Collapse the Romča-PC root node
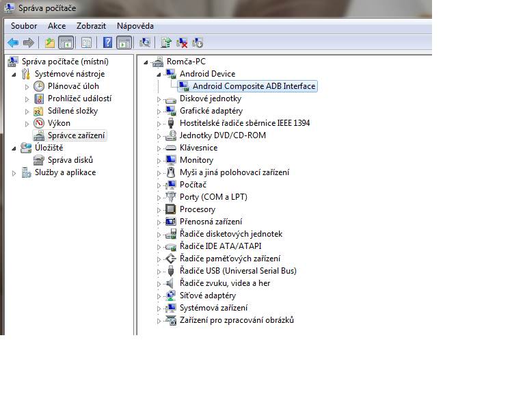The image size is (525, 420). [146, 62]
